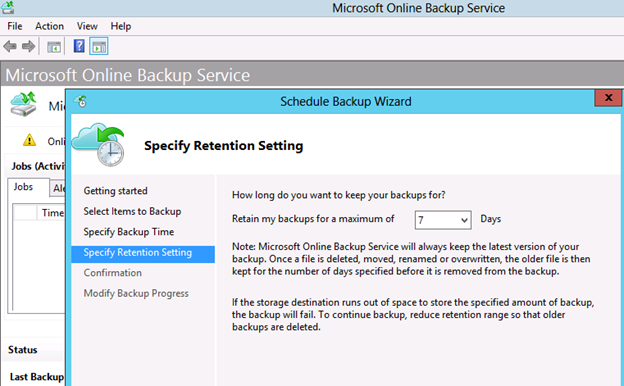
Task: Click the Last Backup label in main window
Action: tap(37, 377)
